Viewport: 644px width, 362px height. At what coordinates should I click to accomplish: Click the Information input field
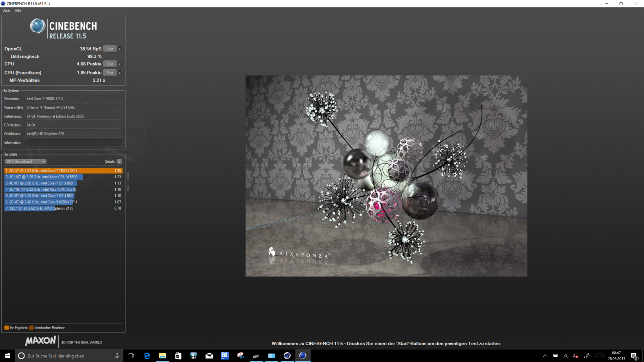pyautogui.click(x=73, y=143)
